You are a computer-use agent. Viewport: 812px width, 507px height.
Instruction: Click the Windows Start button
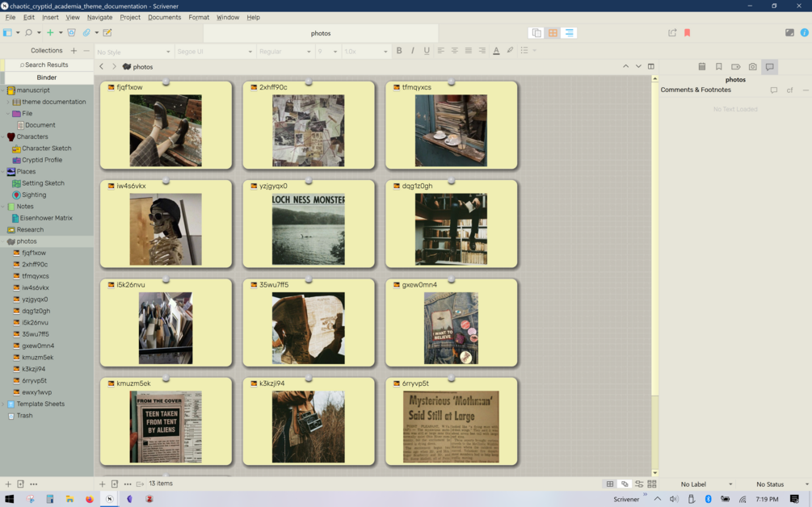point(10,499)
